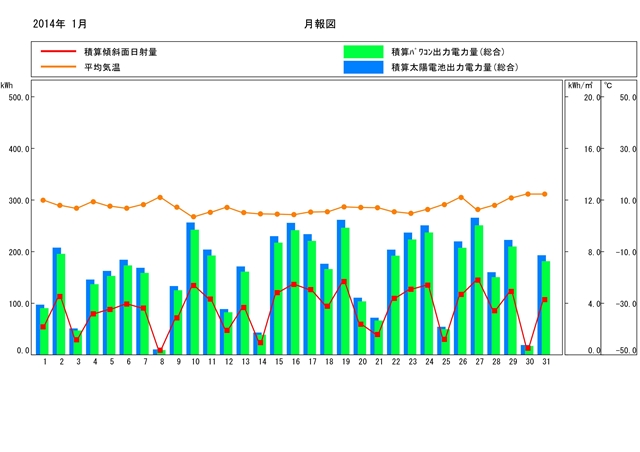Click day 1 on the x-axis
Image resolution: width=640 pixels, height=452 pixels.
click(45, 362)
